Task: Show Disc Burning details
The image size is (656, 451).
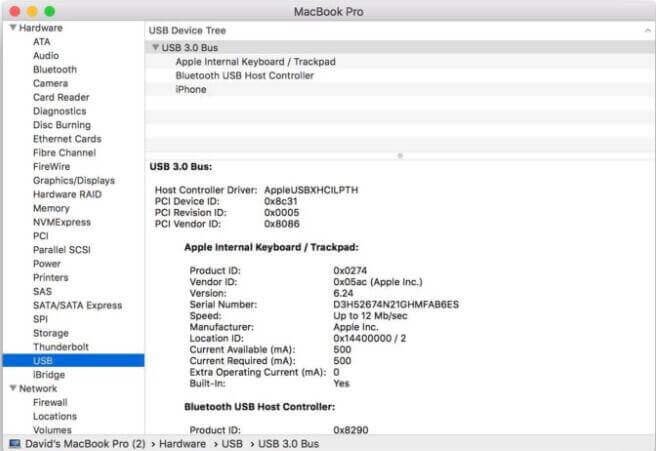Action: [x=62, y=125]
